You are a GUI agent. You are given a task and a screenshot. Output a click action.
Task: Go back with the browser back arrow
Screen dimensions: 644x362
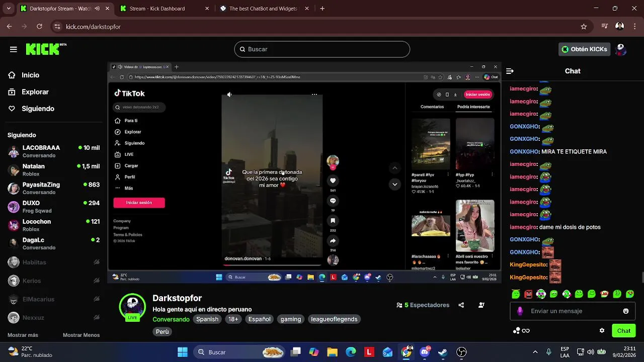click(9, 27)
